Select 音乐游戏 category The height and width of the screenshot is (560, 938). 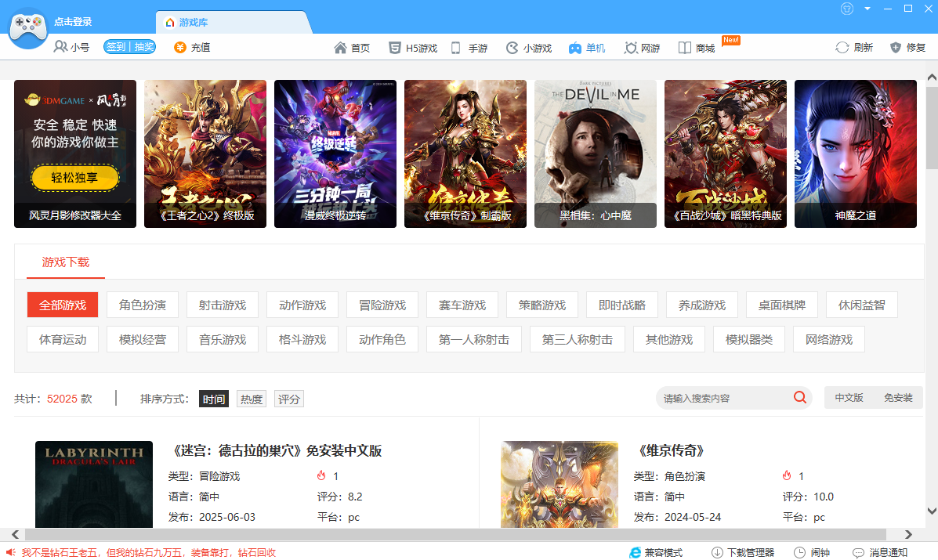pyautogui.click(x=223, y=339)
